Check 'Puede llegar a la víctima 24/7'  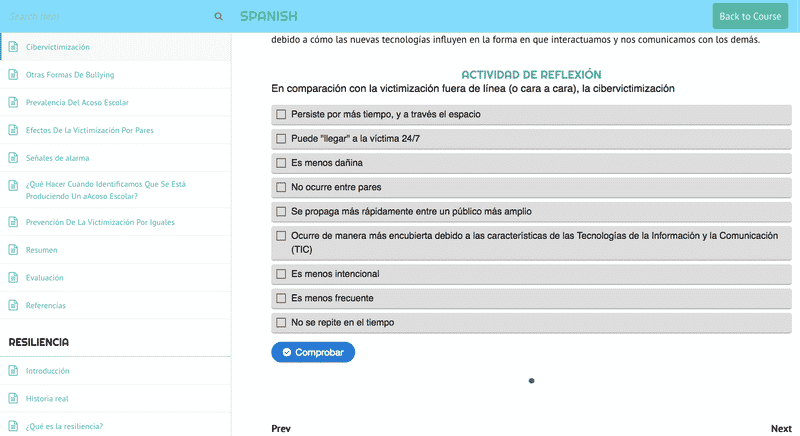pos(281,139)
